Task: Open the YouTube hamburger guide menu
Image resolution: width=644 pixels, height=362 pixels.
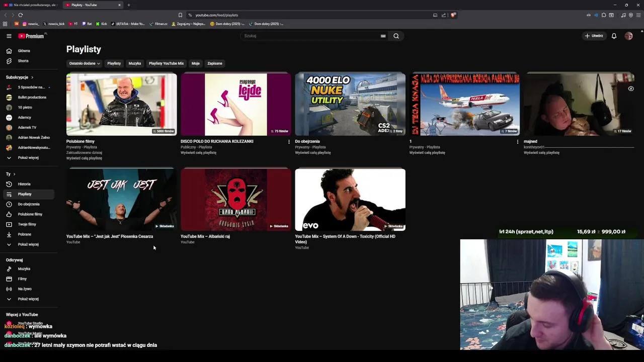Action: point(9,36)
